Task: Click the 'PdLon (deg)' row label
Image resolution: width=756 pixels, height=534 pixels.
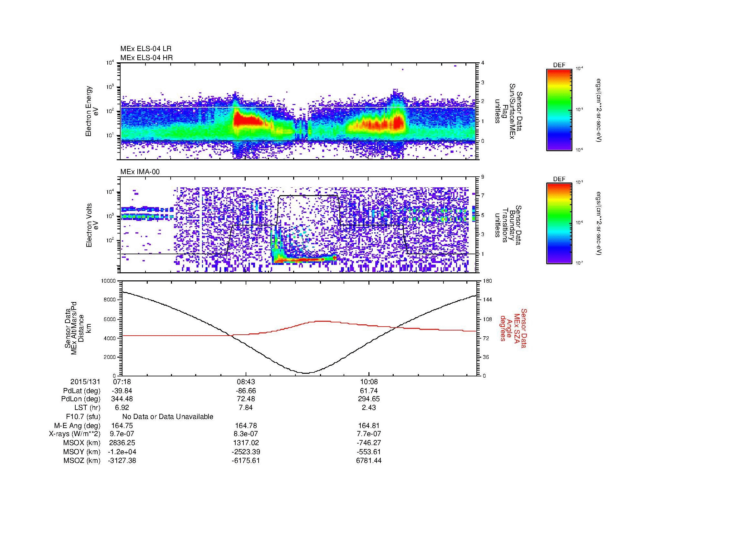Action: point(81,399)
